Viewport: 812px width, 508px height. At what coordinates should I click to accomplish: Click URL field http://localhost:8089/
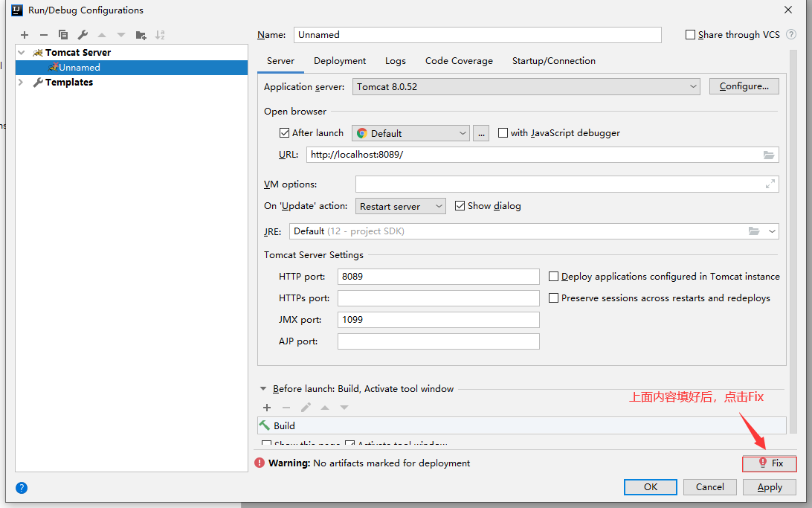point(542,155)
